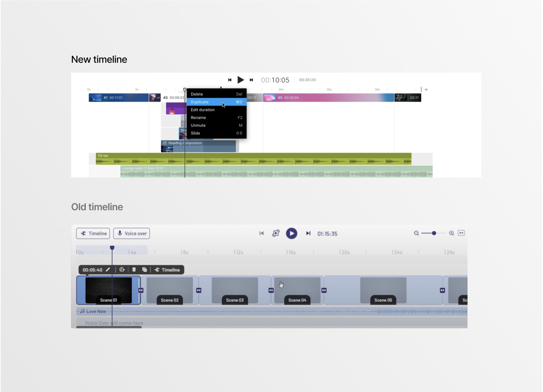Click the old timeline playhead handle
The width and height of the screenshot is (543, 392).
pos(112,248)
